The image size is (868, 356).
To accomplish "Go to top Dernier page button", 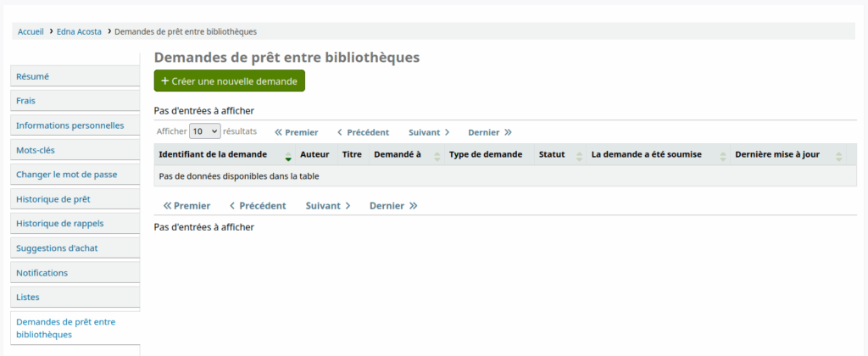I will point(490,132).
